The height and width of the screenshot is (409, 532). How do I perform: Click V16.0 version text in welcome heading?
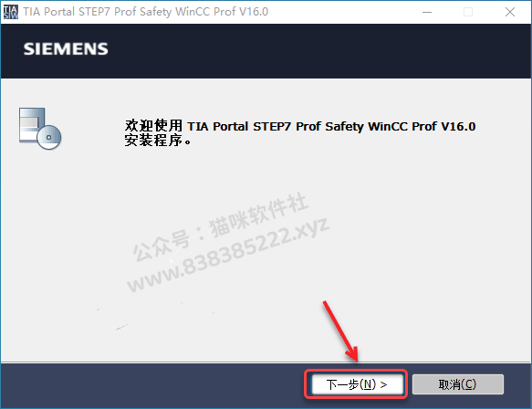point(458,126)
